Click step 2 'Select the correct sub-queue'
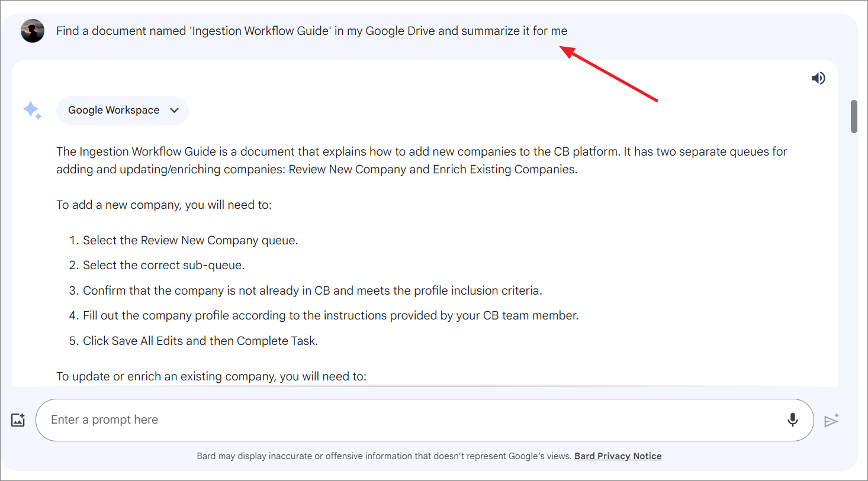This screenshot has height=481, width=868. [x=163, y=265]
